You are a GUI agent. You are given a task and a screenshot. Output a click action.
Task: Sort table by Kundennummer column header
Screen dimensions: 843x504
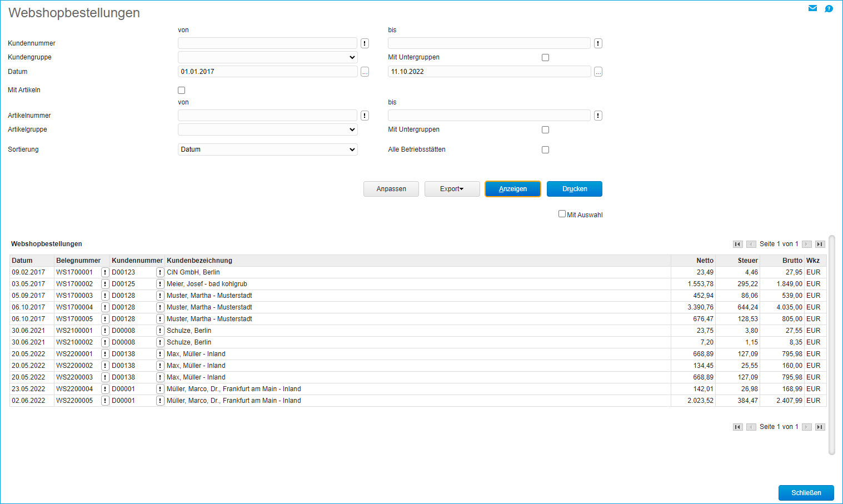[137, 261]
